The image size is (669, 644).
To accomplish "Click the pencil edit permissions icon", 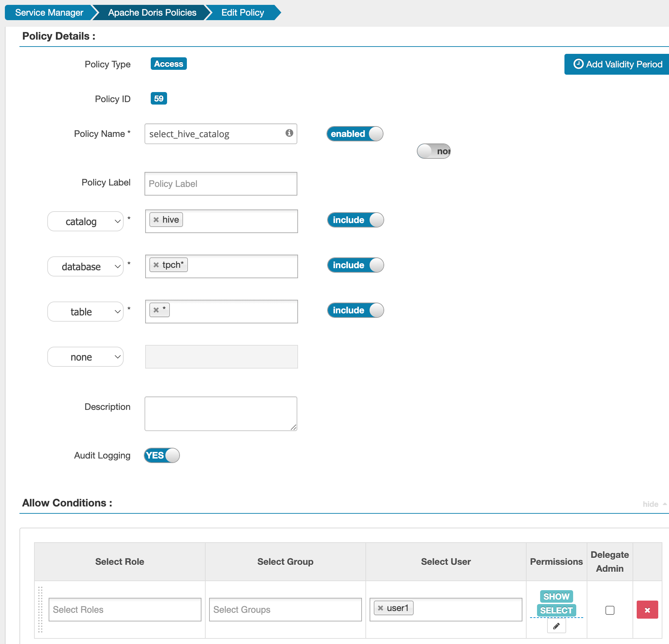I will pos(556,626).
